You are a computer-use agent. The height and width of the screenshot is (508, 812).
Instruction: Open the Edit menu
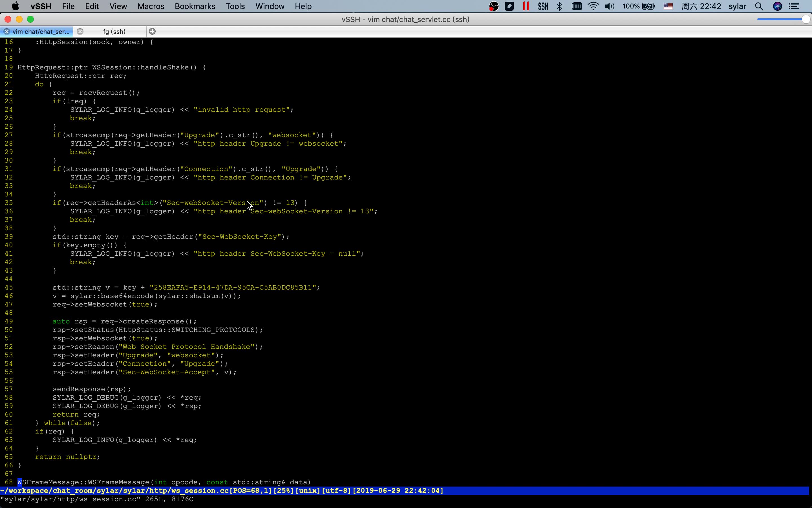tap(92, 6)
